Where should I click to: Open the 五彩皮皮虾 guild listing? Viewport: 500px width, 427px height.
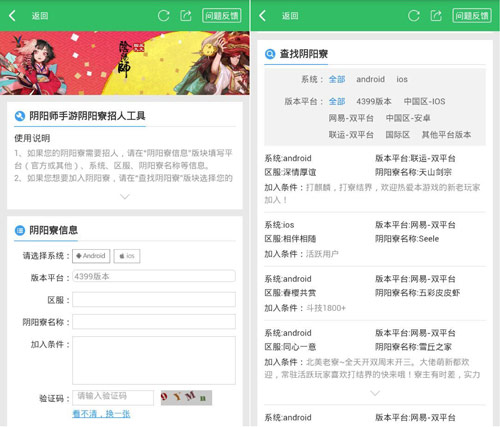click(x=375, y=293)
